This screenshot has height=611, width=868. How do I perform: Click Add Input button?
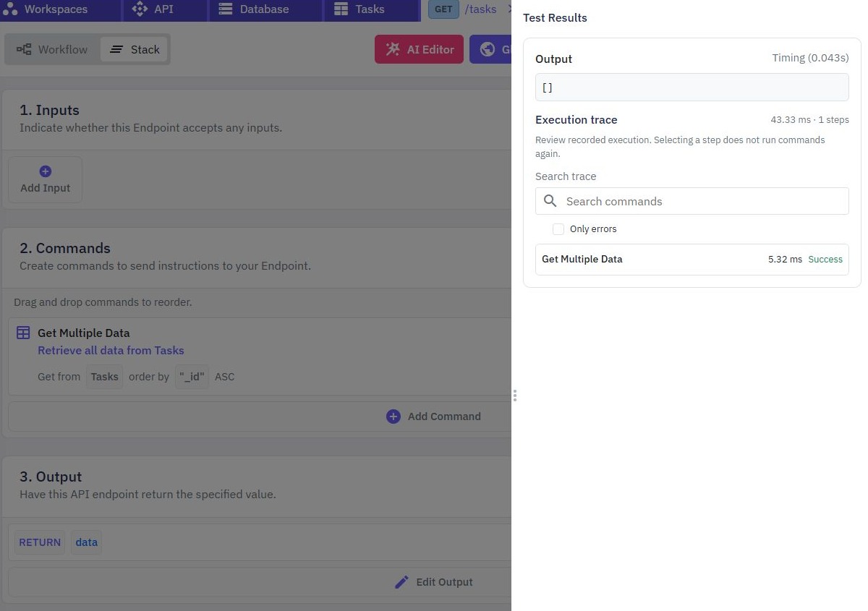click(45, 179)
